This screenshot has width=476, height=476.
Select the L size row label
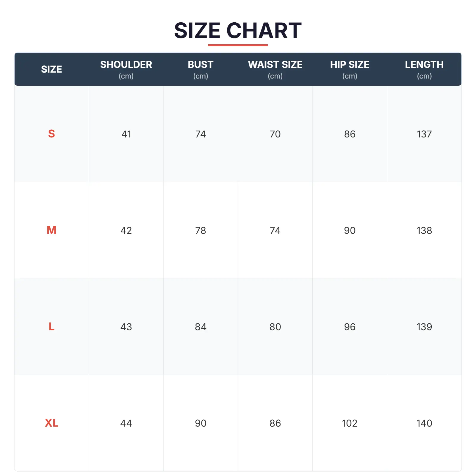[51, 327]
